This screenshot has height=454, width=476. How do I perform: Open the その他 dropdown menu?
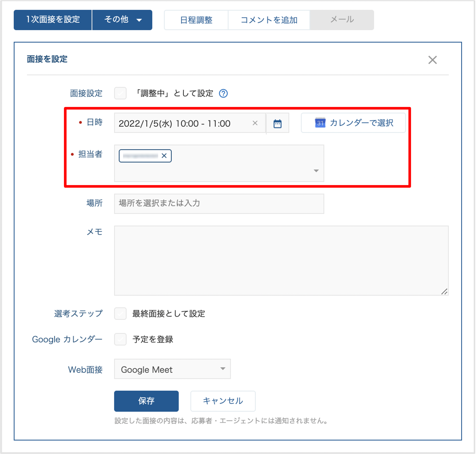pos(122,20)
